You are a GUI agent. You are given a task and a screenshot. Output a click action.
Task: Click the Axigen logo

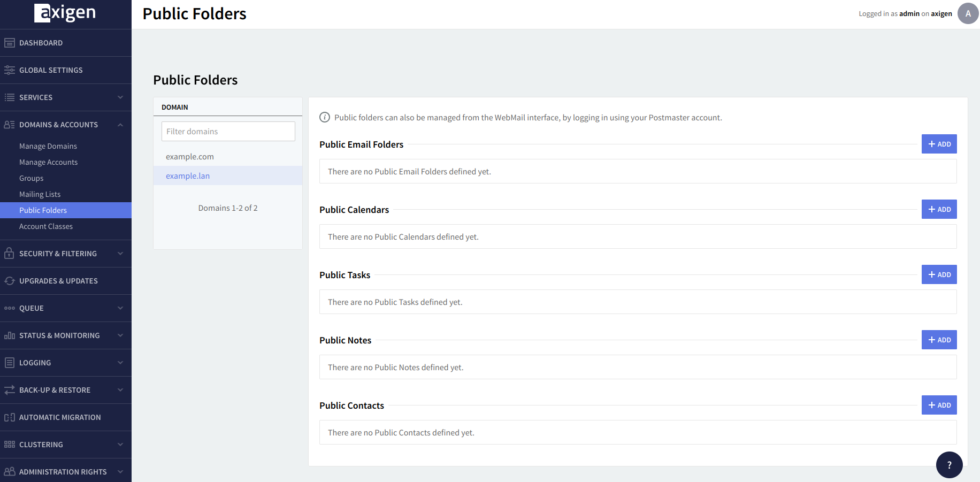(65, 13)
